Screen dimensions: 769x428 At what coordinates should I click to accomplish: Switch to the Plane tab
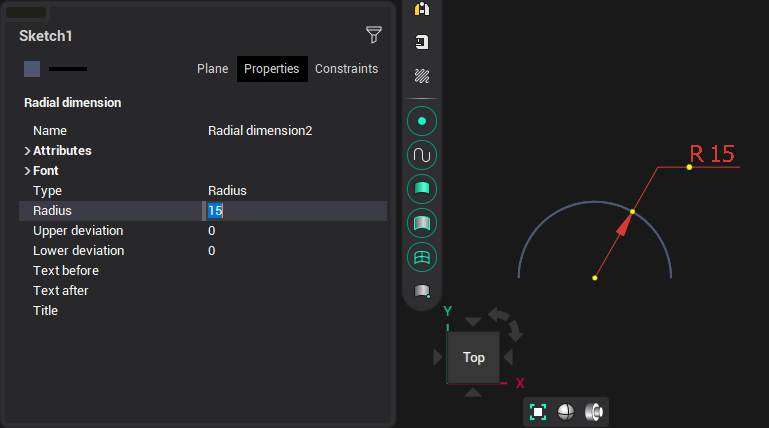(212, 69)
